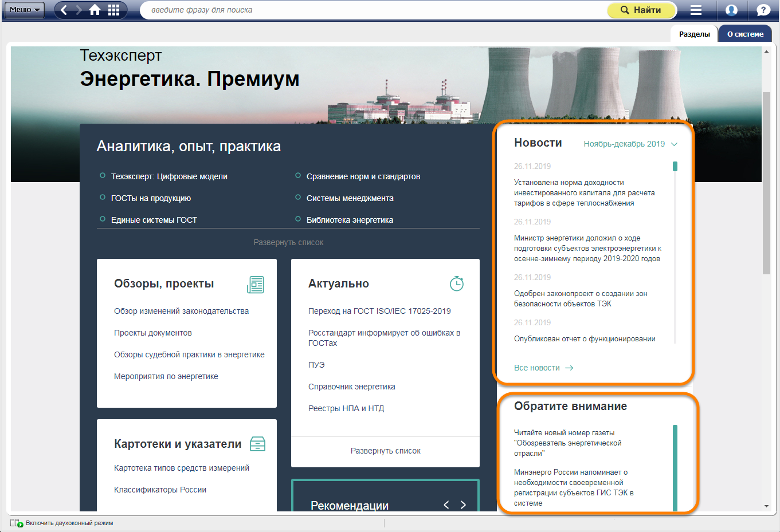Click the news list scrollbar thumb

coord(675,167)
